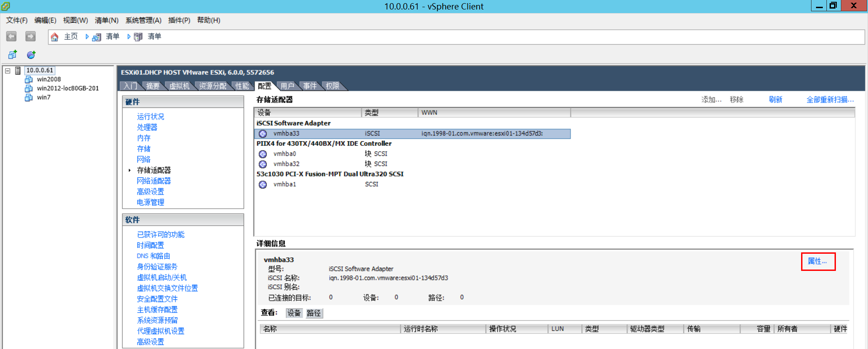The height and width of the screenshot is (349, 868).
Task: Click the 10.0.0.61 host server icon
Action: coord(18,70)
